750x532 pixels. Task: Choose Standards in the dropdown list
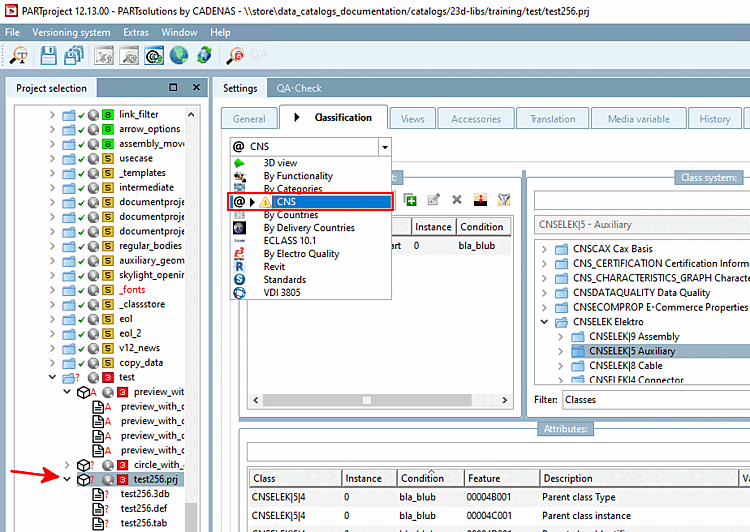[285, 279]
